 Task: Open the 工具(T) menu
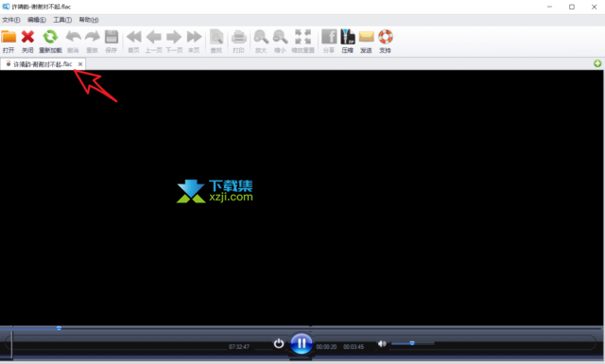pyautogui.click(x=62, y=20)
